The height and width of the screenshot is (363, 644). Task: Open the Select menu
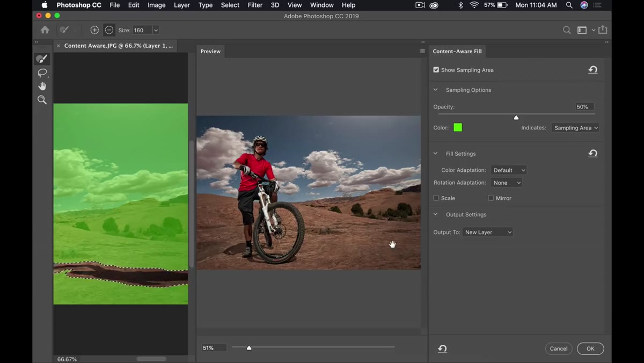230,5
